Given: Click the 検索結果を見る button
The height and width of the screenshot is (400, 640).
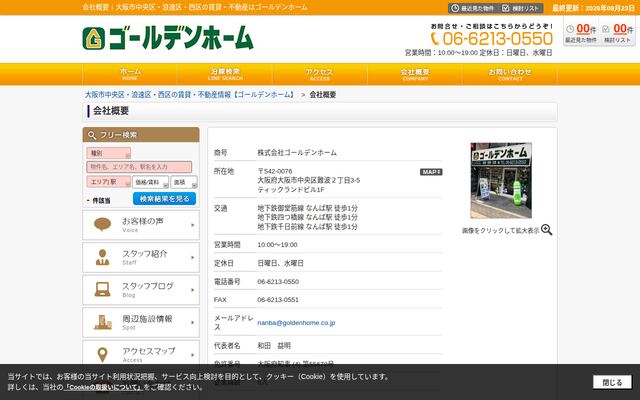Looking at the screenshot, I should 164,199.
